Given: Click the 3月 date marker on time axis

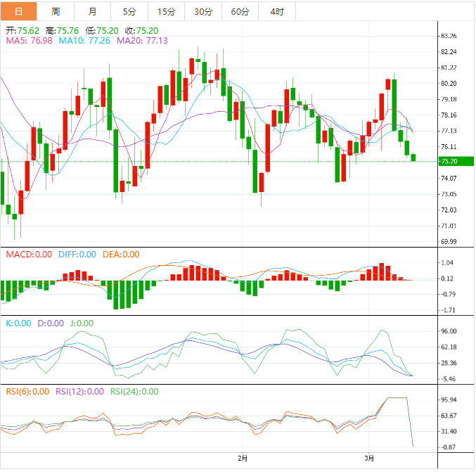Looking at the screenshot, I should [370, 459].
